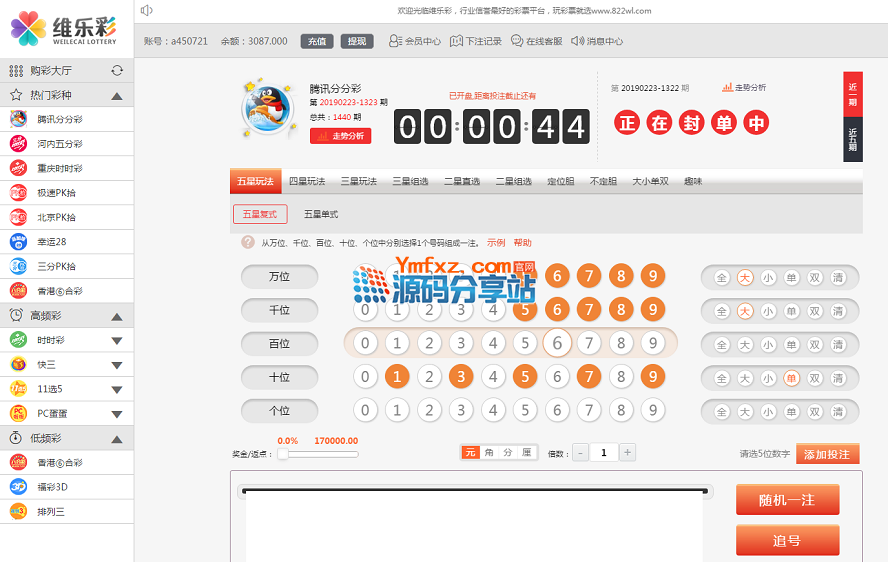Select number 6 in 百位 row

[x=557, y=343]
